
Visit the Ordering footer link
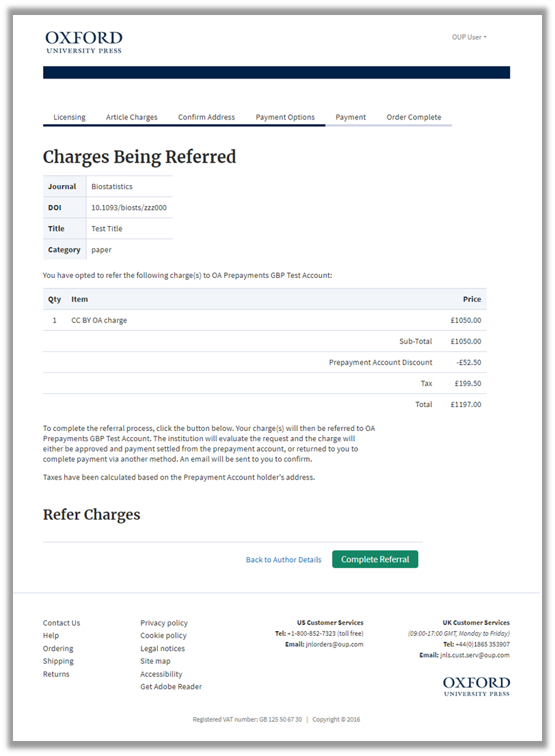pyautogui.click(x=58, y=648)
